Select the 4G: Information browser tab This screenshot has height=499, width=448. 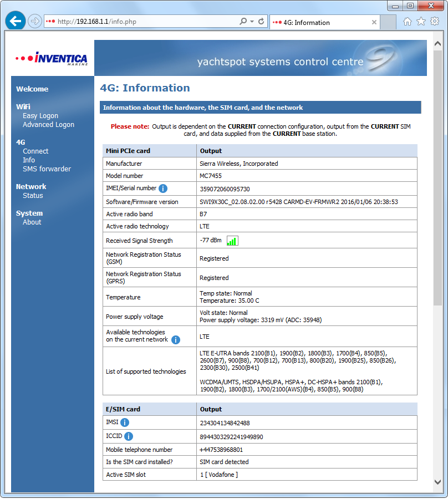324,22
